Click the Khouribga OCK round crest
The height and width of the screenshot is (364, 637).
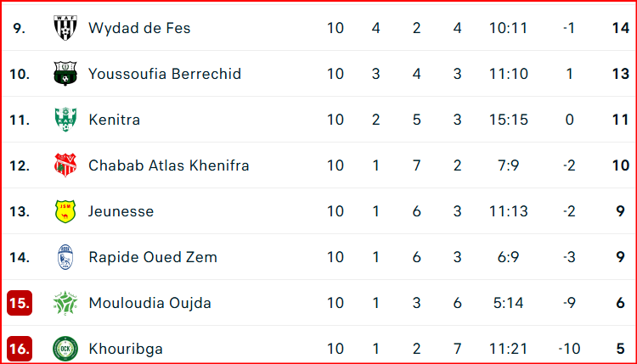pos(65,349)
